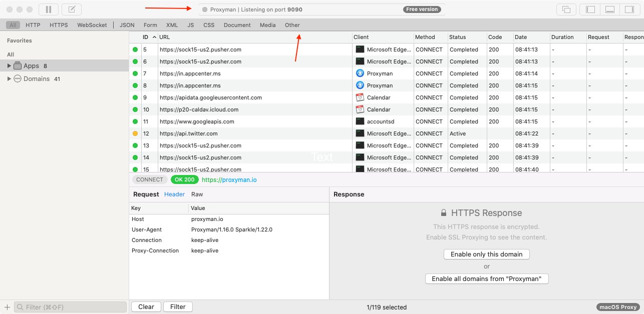The image size is (644, 314).
Task: Show only CSS content
Action: click(209, 25)
